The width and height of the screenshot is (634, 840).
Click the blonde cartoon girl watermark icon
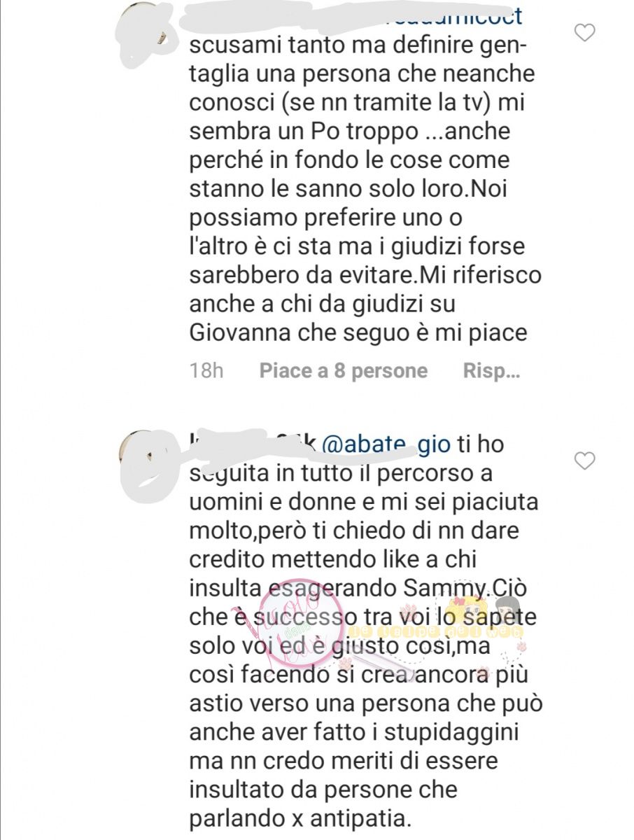pyautogui.click(x=465, y=609)
